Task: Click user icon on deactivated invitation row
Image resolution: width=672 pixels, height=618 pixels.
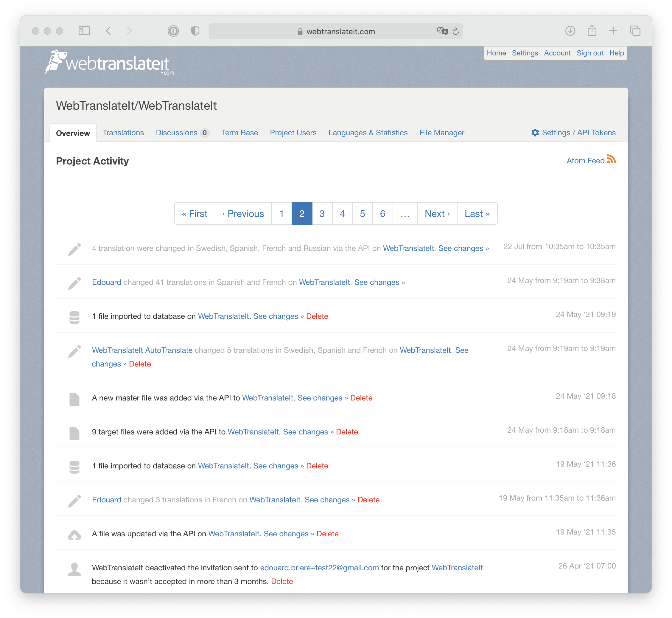Action: coord(74,569)
